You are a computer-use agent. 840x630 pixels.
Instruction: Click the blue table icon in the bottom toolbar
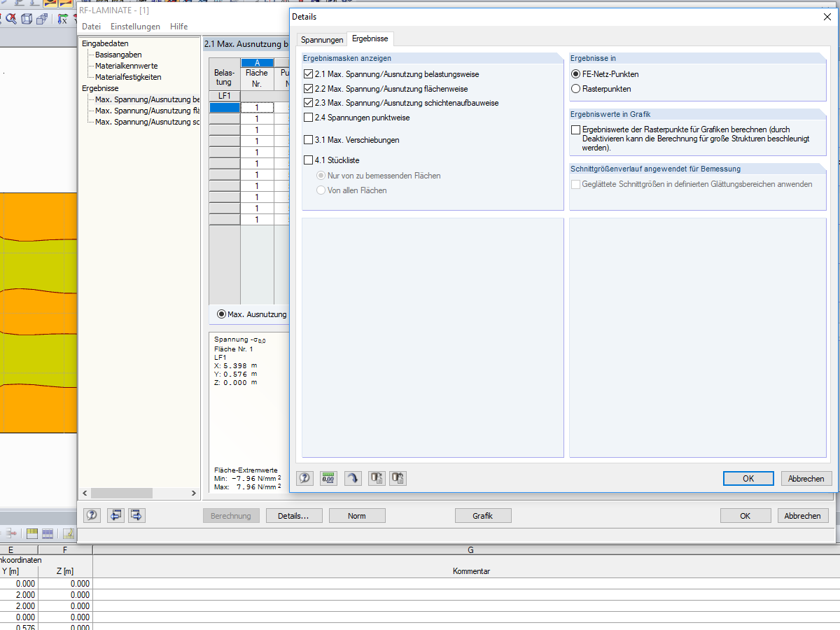(x=48, y=533)
